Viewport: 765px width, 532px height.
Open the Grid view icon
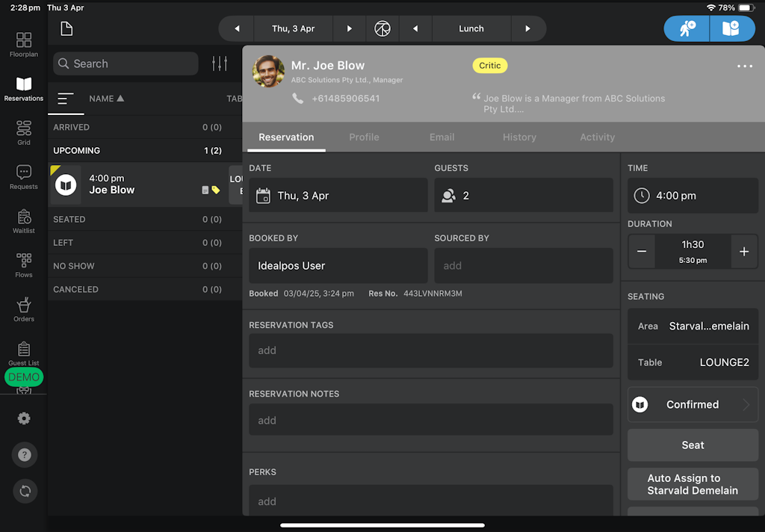pos(24,132)
